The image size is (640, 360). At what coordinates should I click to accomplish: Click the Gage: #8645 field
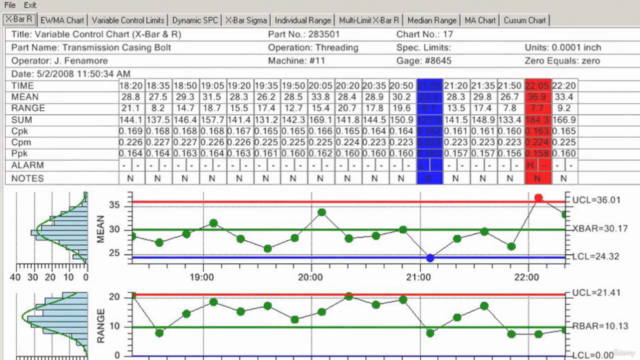click(424, 61)
